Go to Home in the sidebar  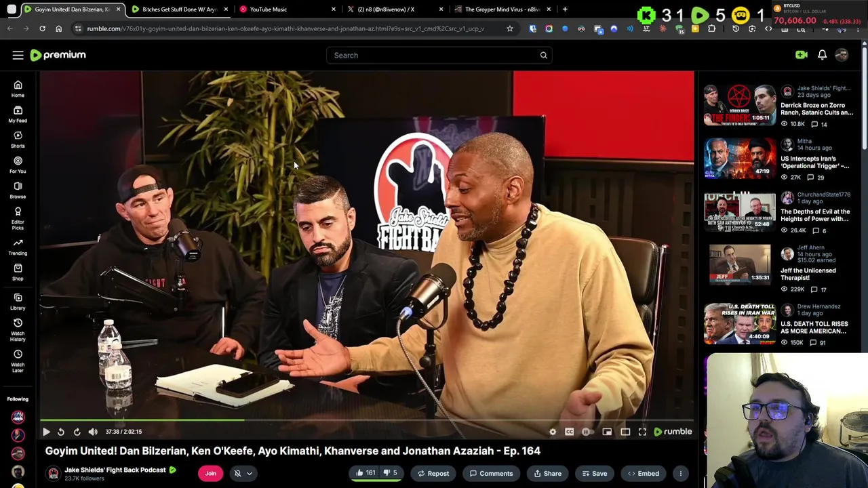point(18,89)
